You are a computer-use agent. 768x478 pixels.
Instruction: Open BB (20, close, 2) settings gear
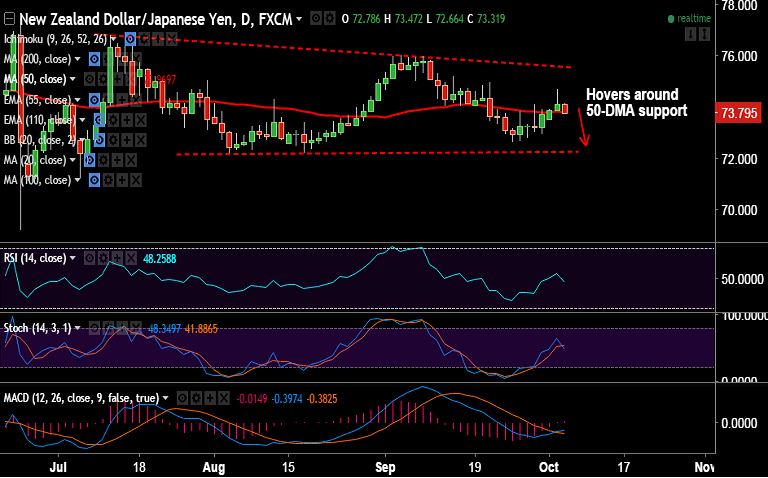pyautogui.click(x=113, y=140)
